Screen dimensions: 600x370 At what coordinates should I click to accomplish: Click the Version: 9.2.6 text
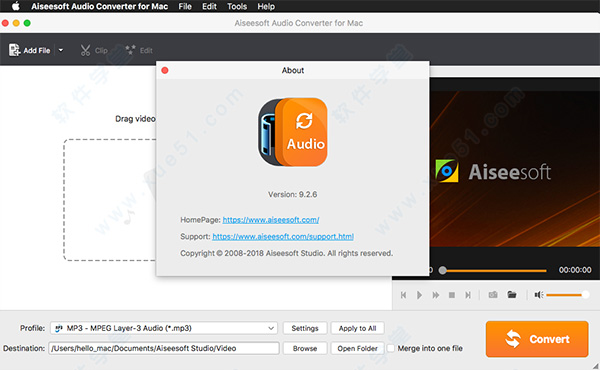pos(292,194)
